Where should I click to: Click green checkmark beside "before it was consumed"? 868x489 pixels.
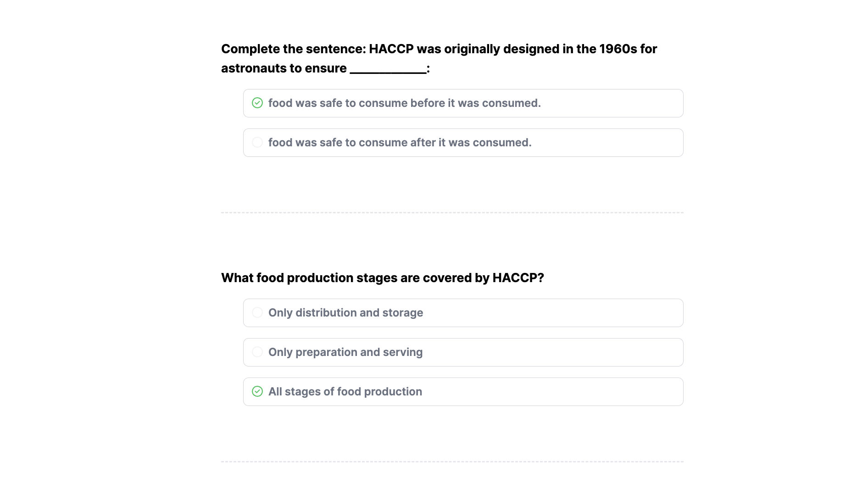point(257,103)
